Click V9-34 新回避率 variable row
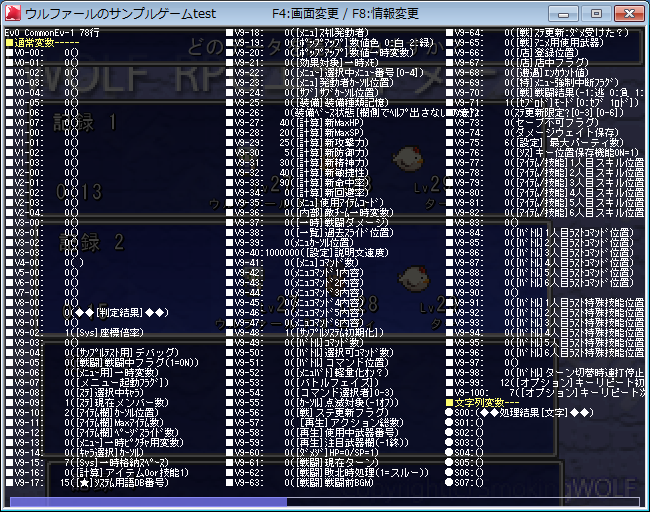 tap(297, 192)
